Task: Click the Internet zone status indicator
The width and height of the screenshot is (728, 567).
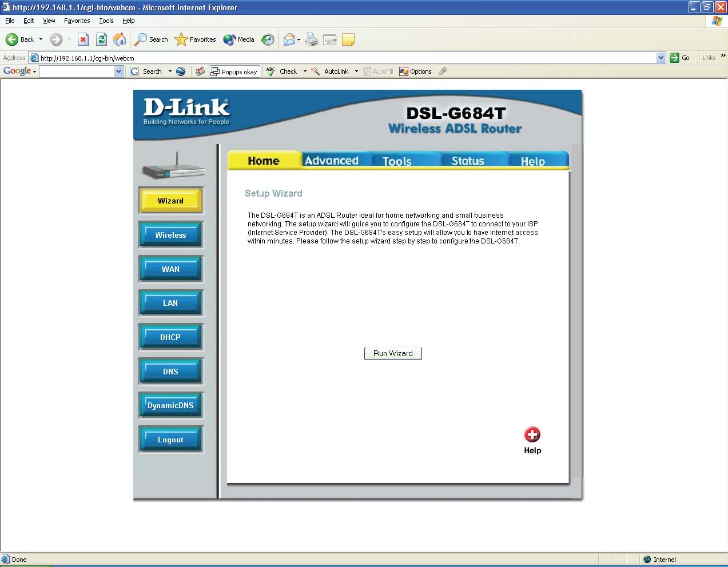Action: [x=659, y=560]
